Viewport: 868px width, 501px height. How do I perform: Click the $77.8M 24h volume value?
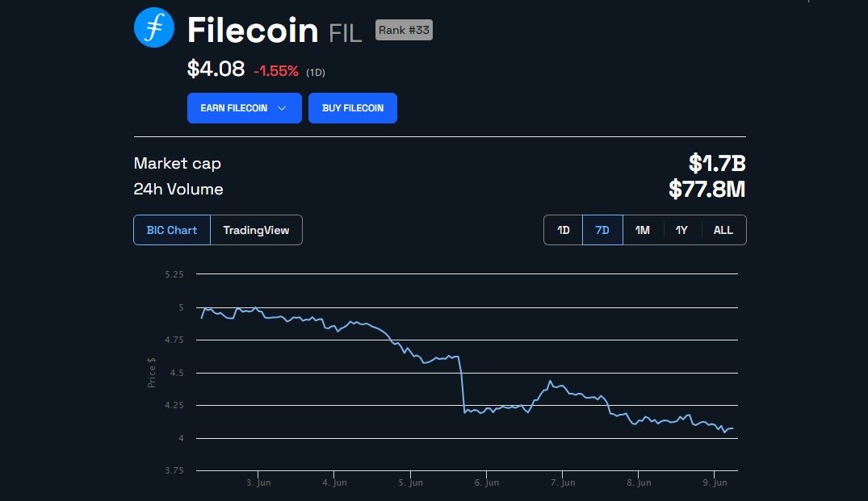[x=707, y=190]
